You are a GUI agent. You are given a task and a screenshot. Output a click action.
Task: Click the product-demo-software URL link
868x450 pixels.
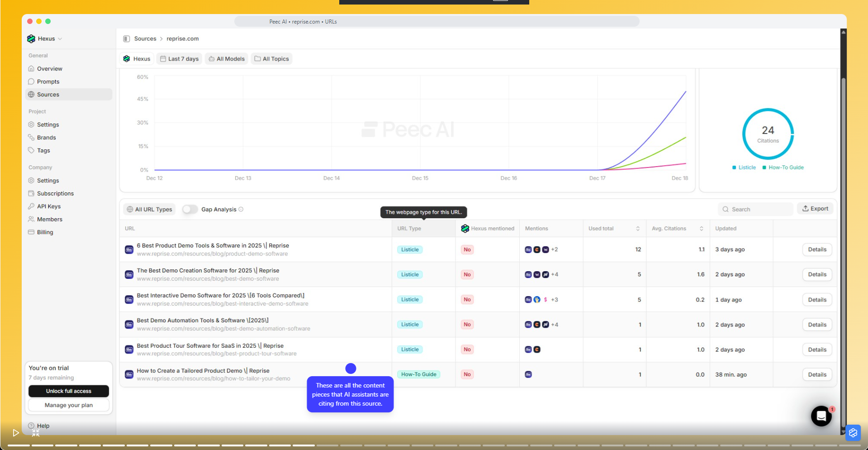tap(212, 254)
